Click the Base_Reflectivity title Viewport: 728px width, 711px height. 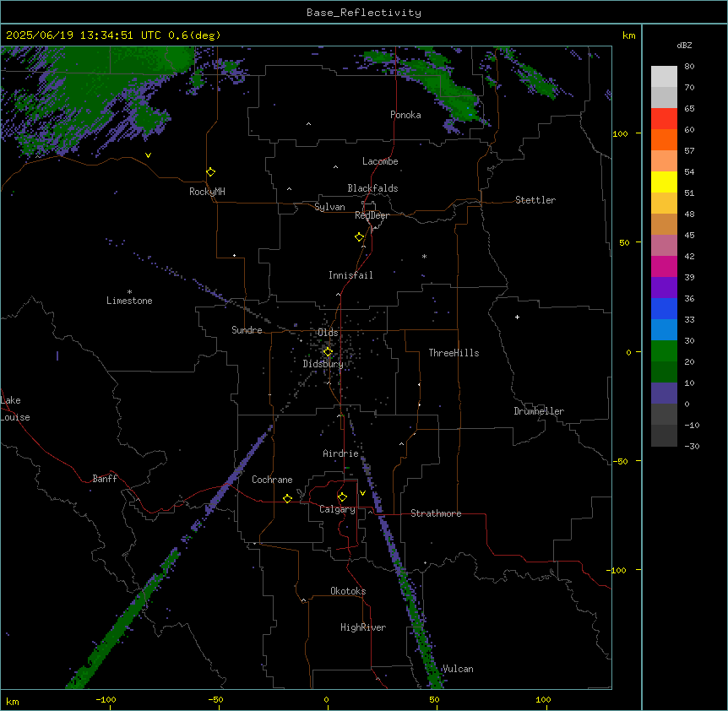tap(364, 13)
